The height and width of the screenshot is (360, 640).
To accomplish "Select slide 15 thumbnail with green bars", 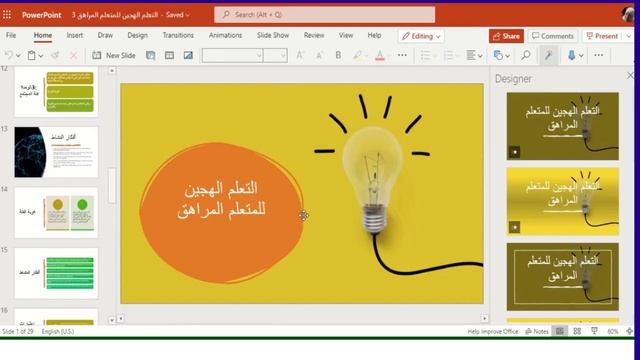I will pos(56,273).
